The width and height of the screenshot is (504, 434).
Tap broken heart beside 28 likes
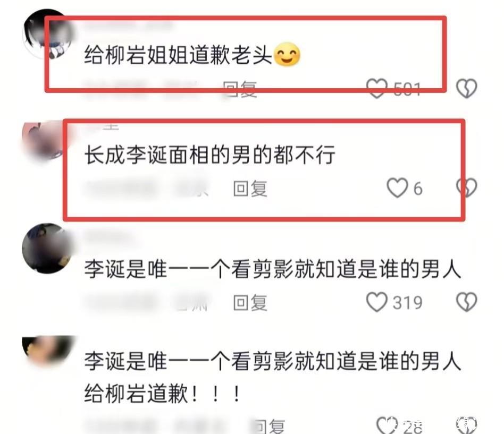coord(467,425)
